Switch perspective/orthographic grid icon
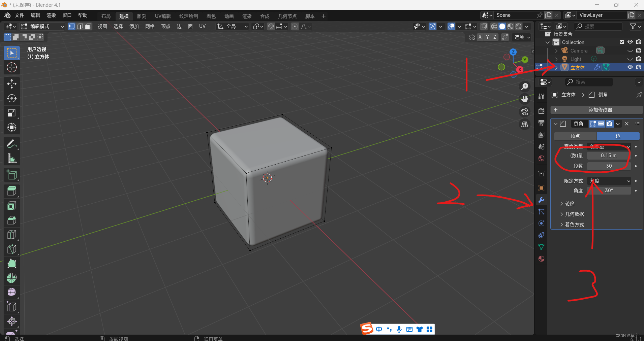Image resolution: width=644 pixels, height=341 pixels. pos(525,125)
